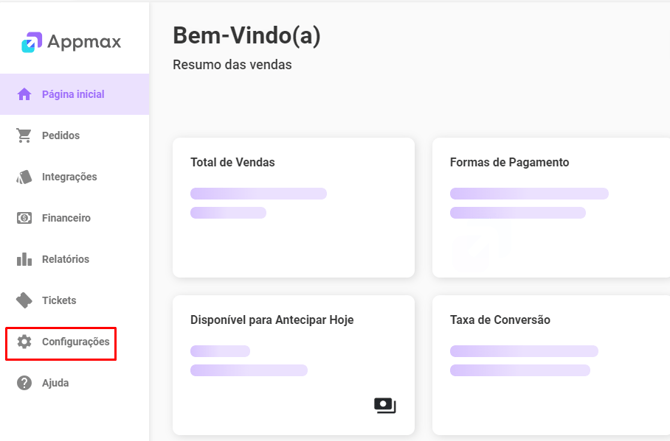Image resolution: width=670 pixels, height=441 pixels.
Task: Click the Relatórios bar chart icon
Action: pyautogui.click(x=25, y=259)
